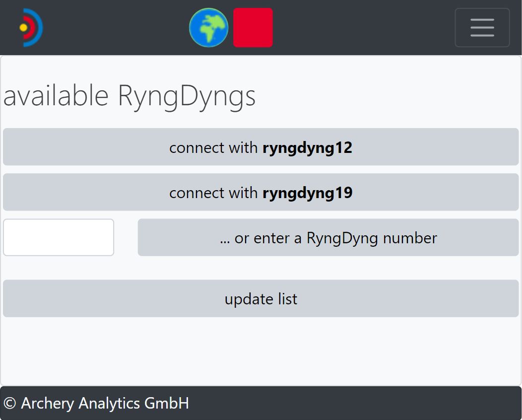Focus the RyngDyng number input field
The image size is (522, 420).
tap(59, 237)
